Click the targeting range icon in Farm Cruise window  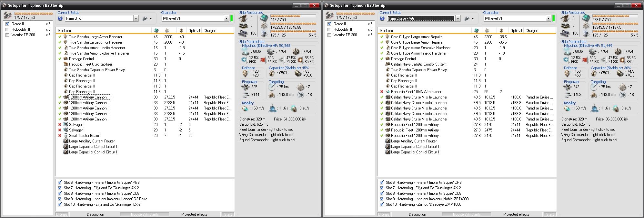tap(594, 87)
